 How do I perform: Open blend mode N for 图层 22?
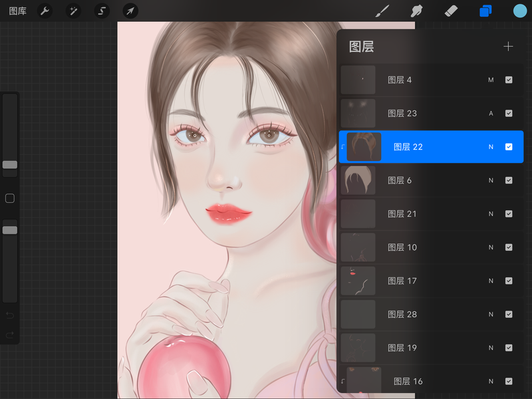click(x=491, y=147)
